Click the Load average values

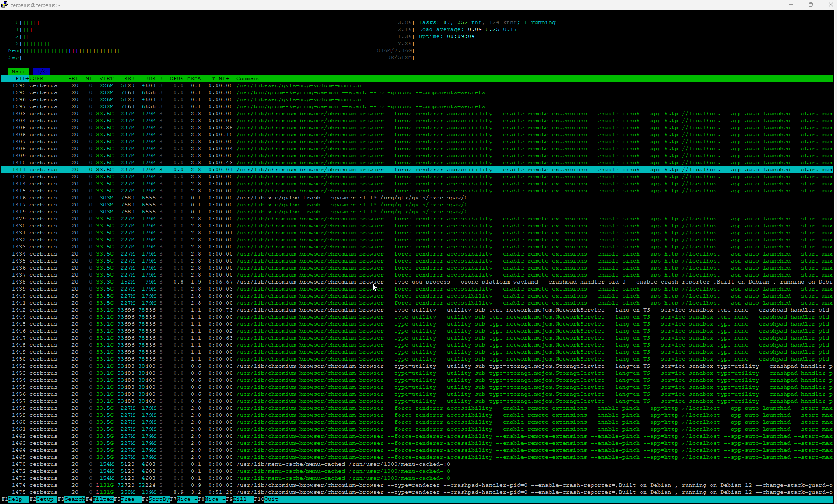(492, 29)
